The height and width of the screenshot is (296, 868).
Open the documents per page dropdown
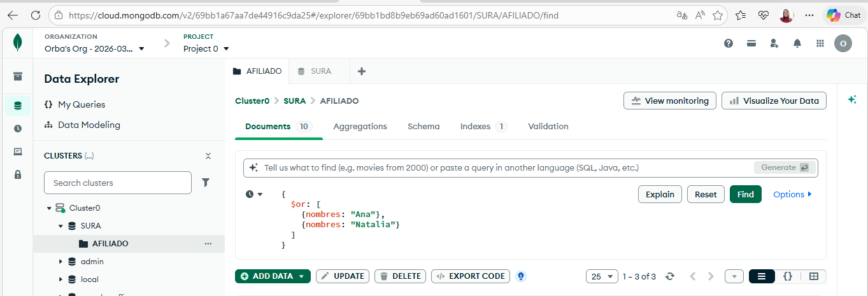602,276
